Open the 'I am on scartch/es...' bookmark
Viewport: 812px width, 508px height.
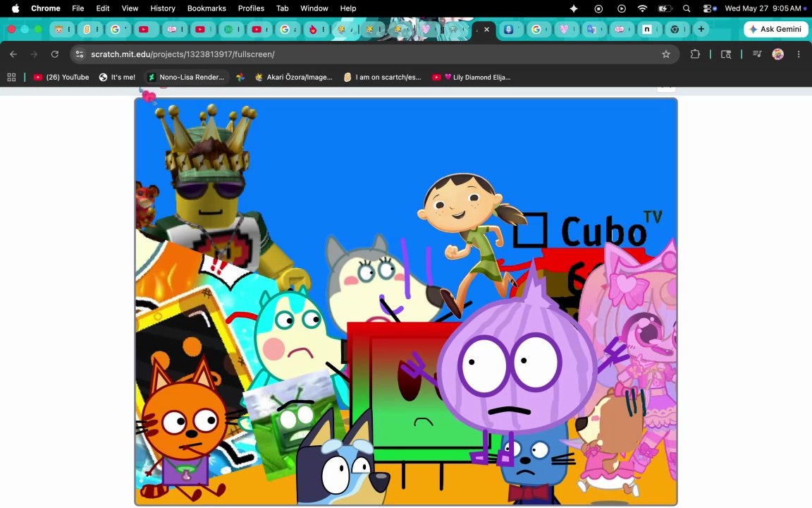click(383, 77)
